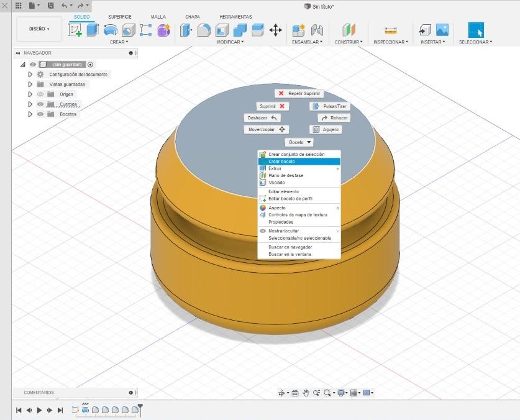Click the Agujero marking menu button

coord(326,129)
